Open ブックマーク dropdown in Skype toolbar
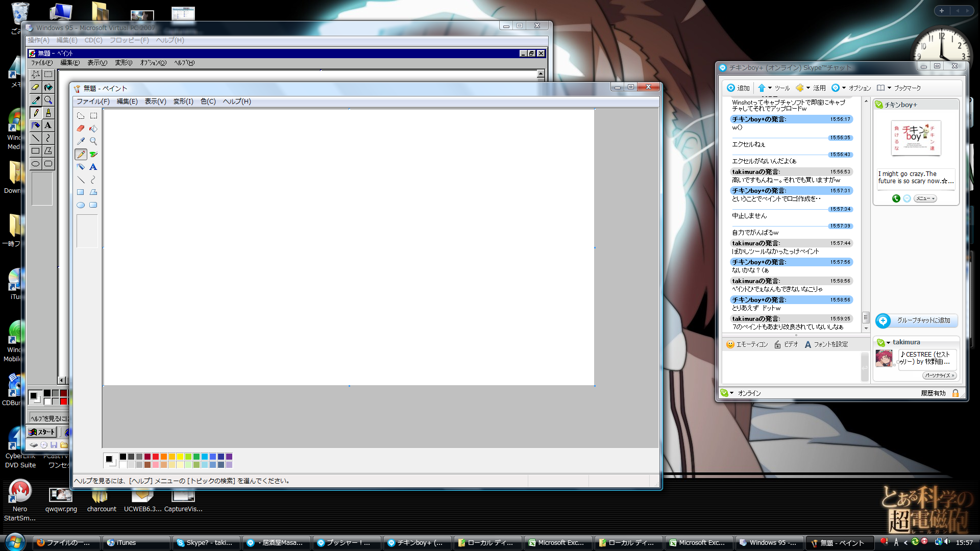The width and height of the screenshot is (980, 551). 899,88
